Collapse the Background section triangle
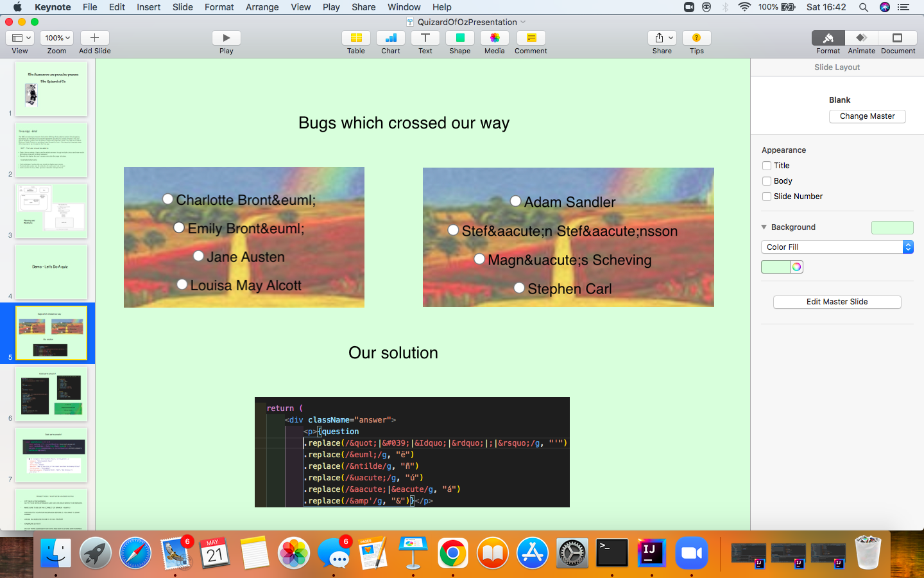 (764, 227)
